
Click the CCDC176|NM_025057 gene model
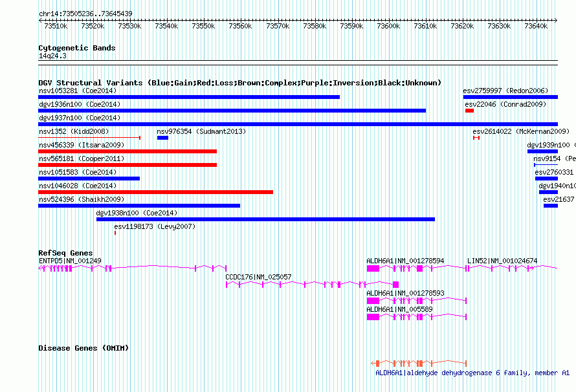(x=312, y=285)
